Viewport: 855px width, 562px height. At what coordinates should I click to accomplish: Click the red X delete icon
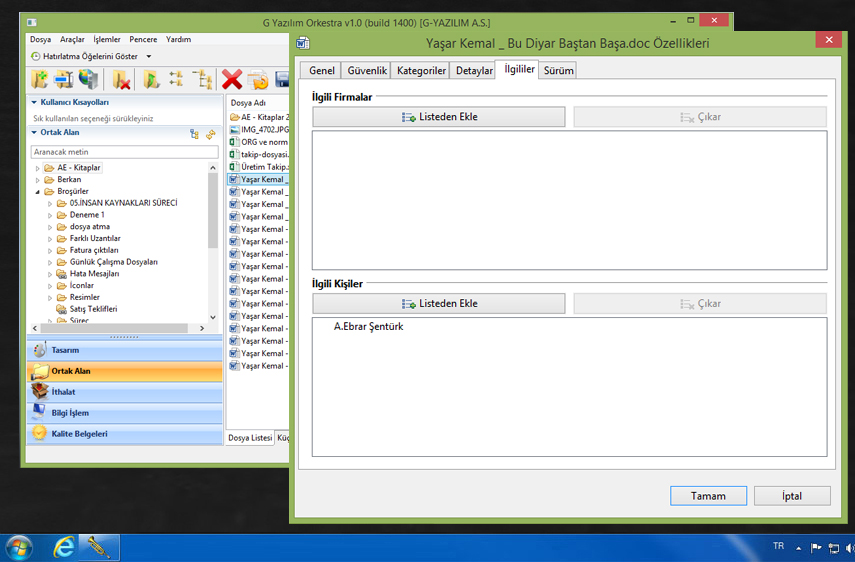[x=232, y=80]
